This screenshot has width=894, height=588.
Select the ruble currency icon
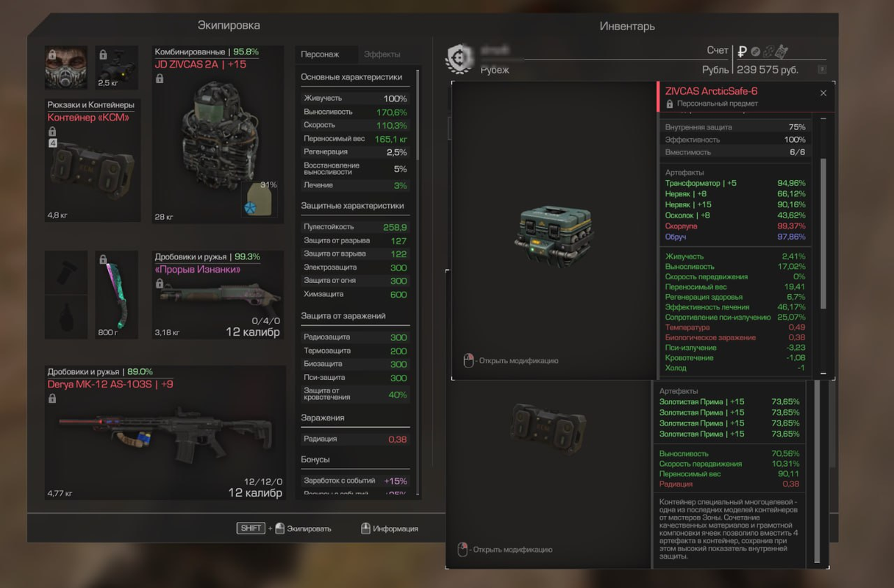[743, 51]
